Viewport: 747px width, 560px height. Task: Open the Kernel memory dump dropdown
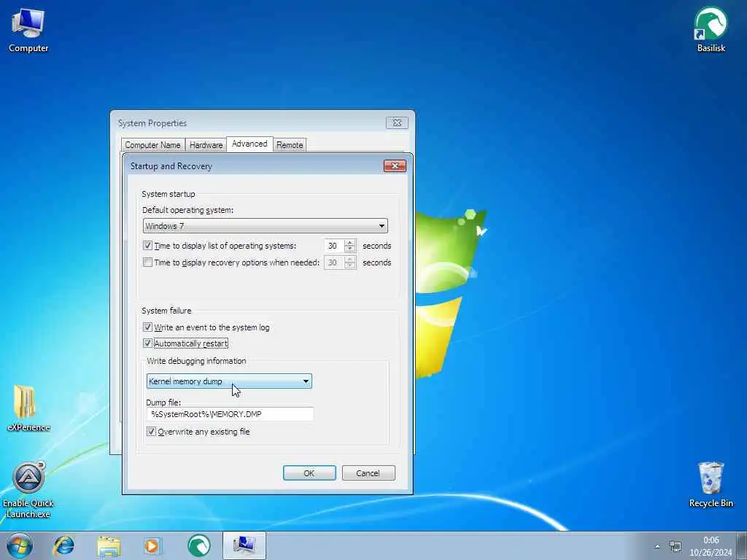tap(229, 381)
